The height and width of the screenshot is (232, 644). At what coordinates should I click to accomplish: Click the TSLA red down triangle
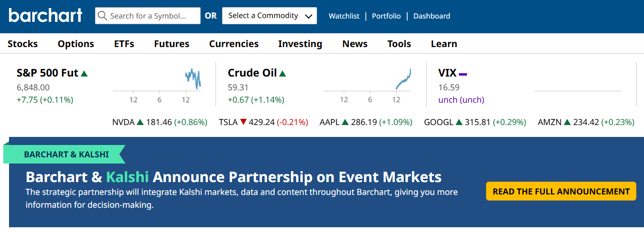point(243,122)
